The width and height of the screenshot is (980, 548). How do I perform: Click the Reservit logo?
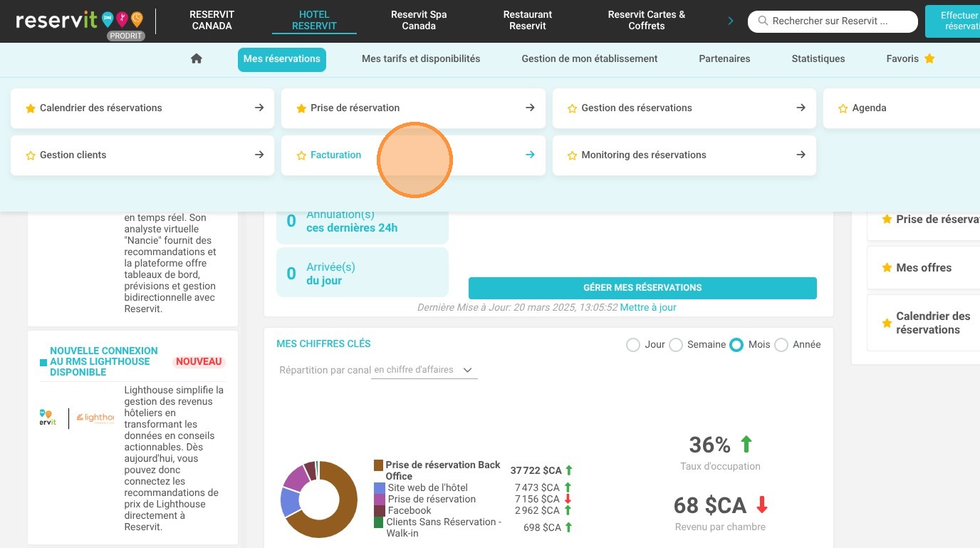pos(79,20)
